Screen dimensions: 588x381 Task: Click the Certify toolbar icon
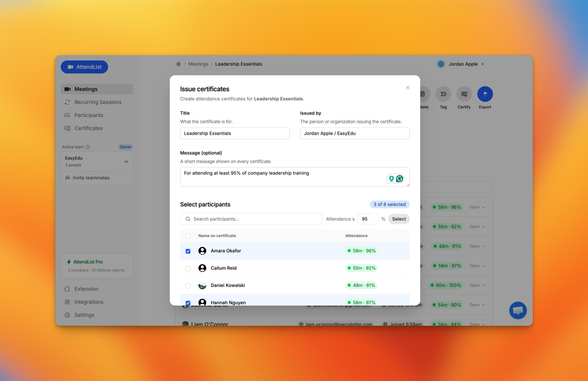pyautogui.click(x=464, y=94)
